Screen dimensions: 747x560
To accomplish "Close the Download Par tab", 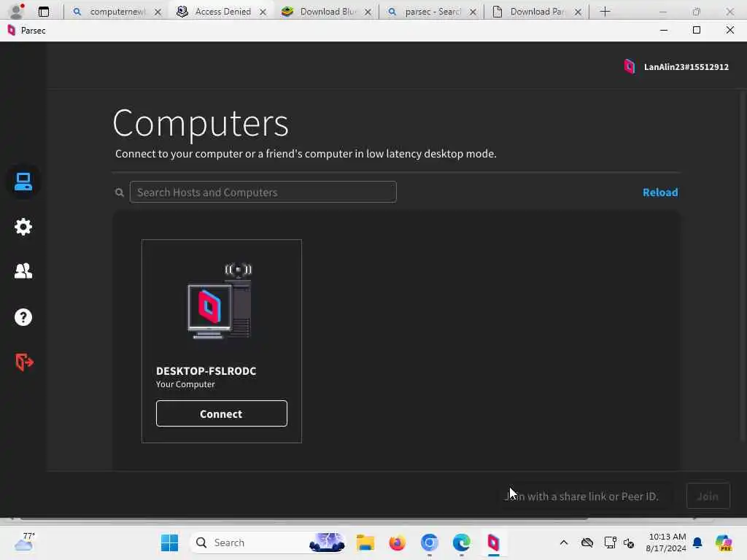I will (x=578, y=12).
